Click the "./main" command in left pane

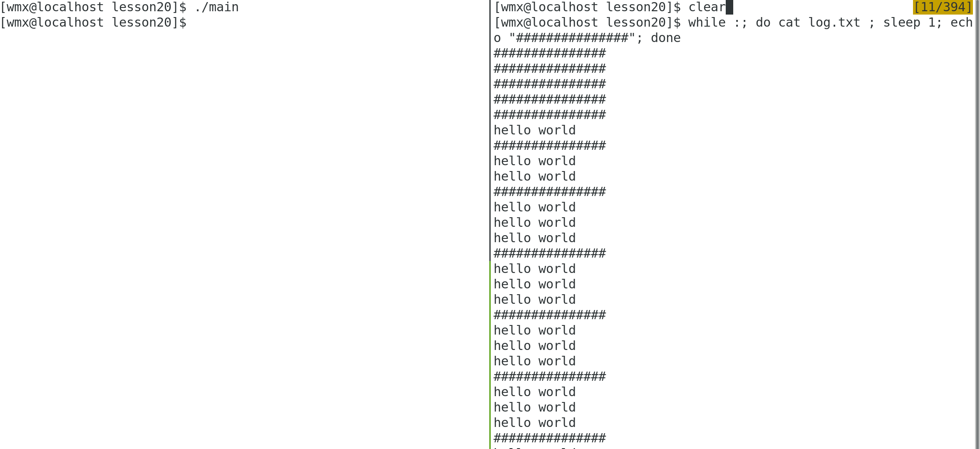[x=216, y=7]
